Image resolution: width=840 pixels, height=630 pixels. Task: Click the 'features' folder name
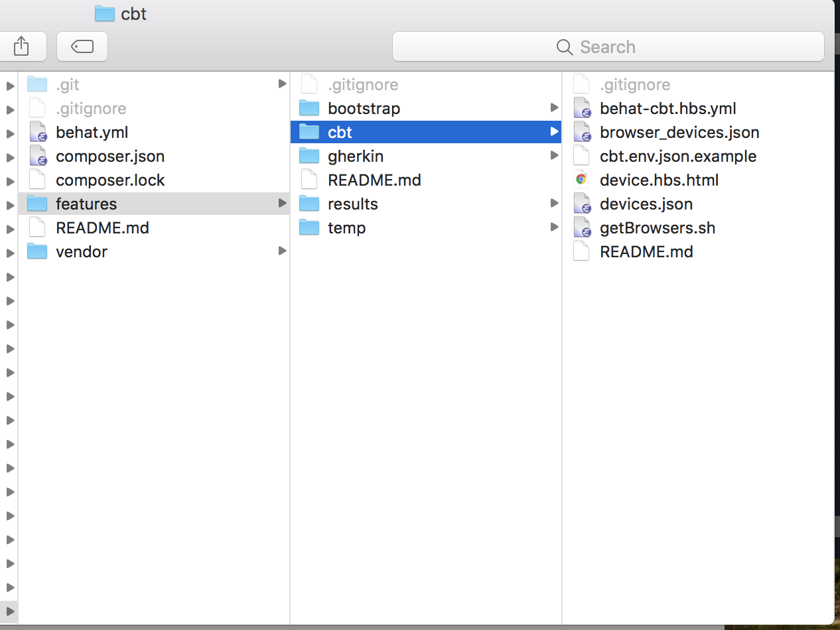[x=86, y=204]
